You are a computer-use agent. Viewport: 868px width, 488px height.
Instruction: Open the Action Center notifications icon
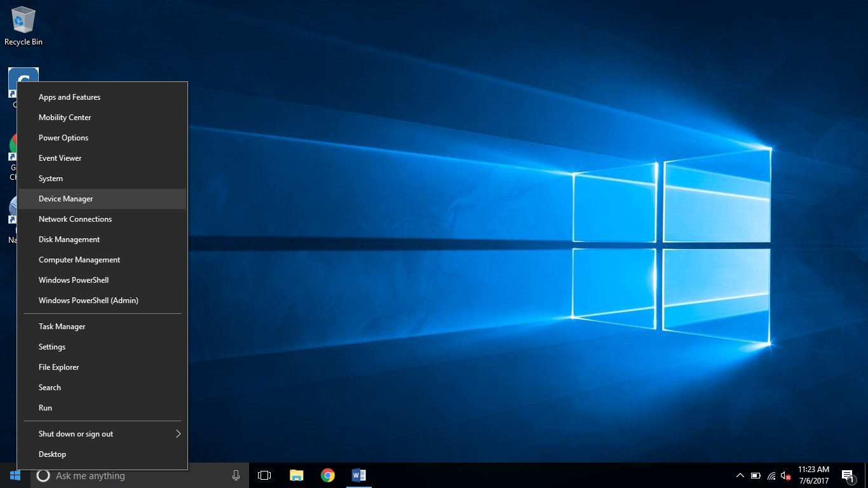coord(848,475)
